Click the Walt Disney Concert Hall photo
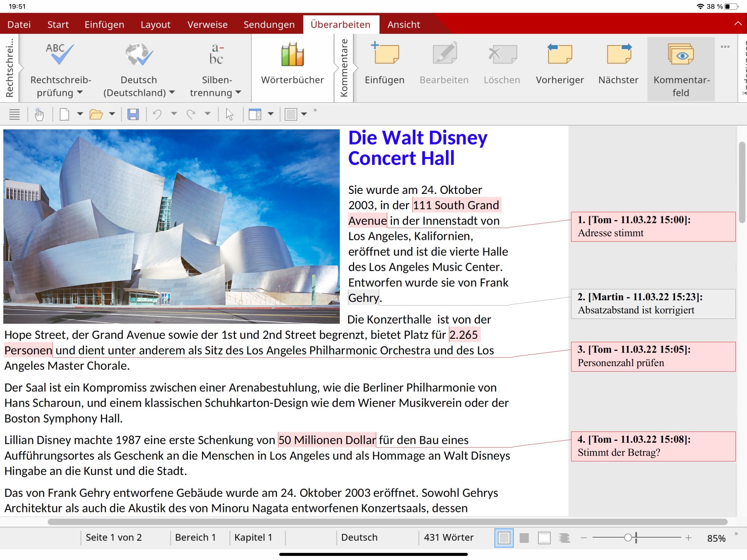 coord(171,226)
